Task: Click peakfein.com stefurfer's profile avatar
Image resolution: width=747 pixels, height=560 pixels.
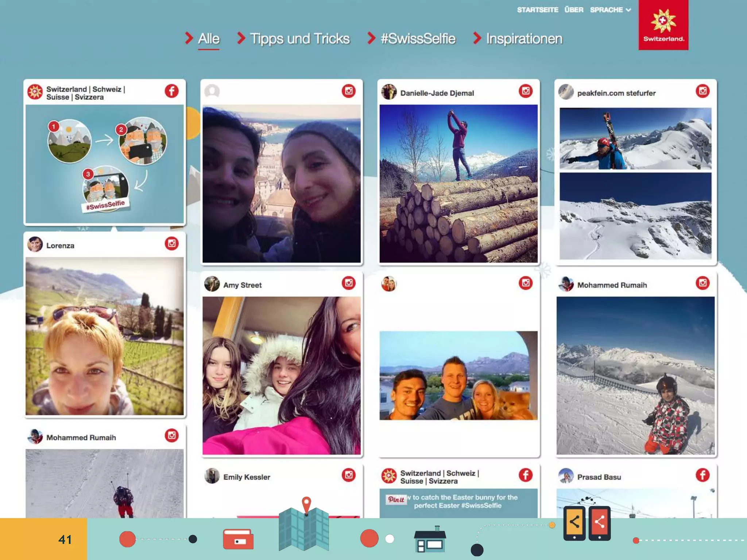Action: 566,92
